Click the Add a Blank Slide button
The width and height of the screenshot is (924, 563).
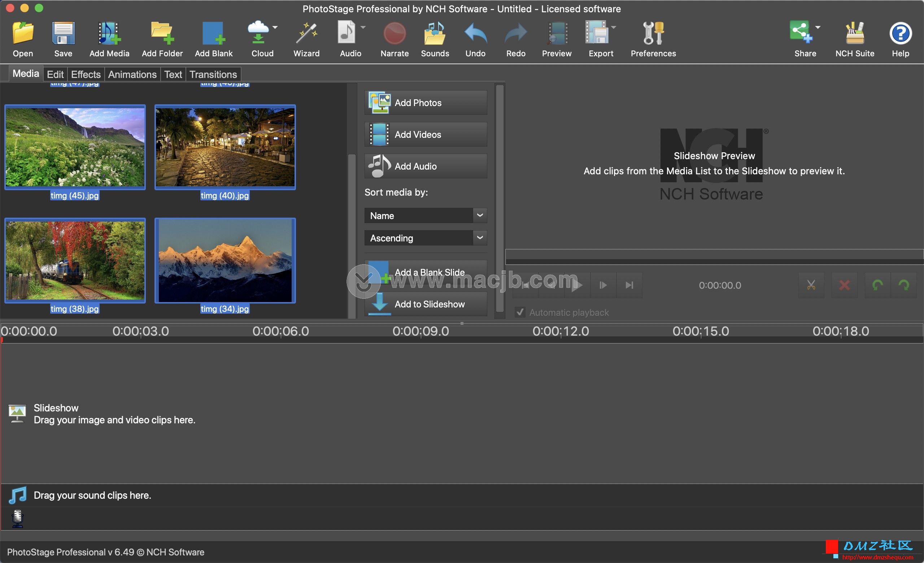pyautogui.click(x=426, y=272)
